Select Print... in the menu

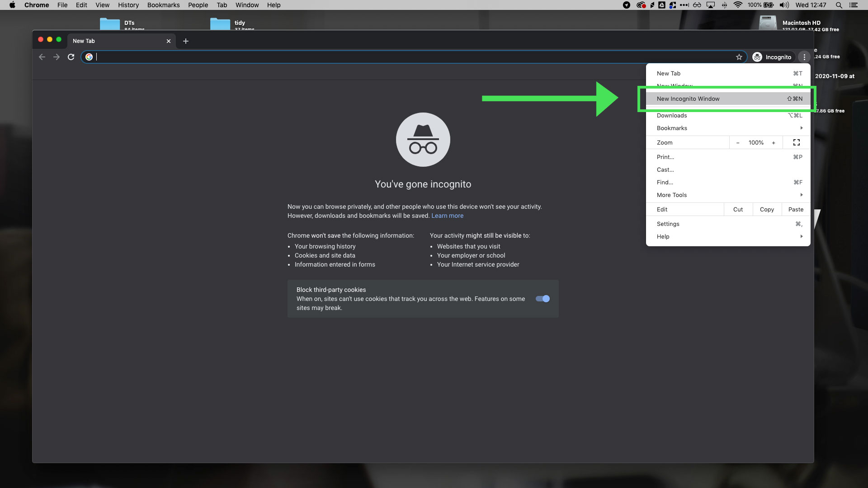728,157
